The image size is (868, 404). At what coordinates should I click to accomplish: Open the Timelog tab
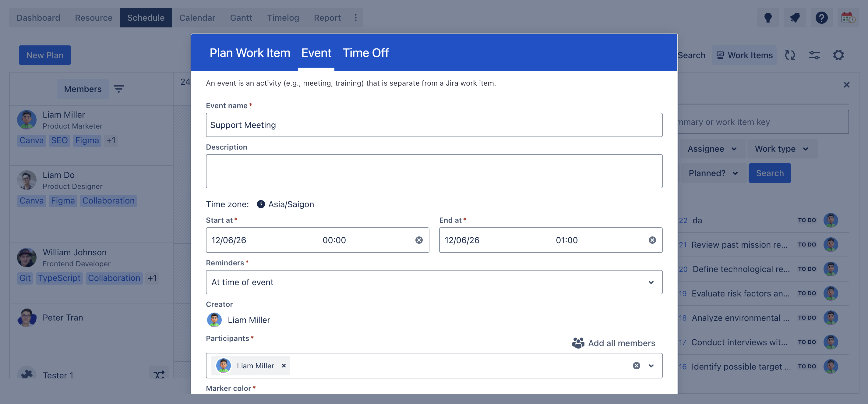point(283,18)
